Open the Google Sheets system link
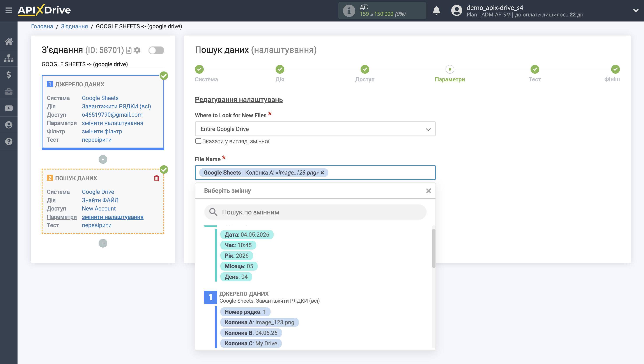The image size is (644, 364). [x=100, y=98]
